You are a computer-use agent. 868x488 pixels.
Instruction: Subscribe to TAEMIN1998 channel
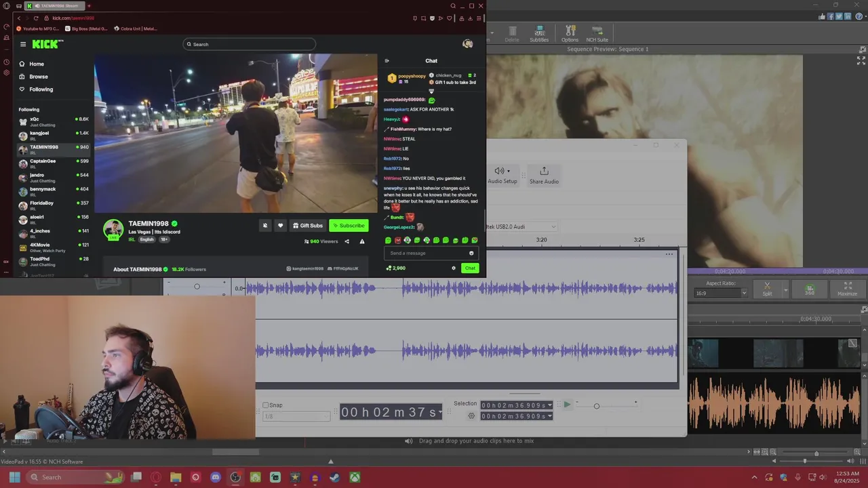tap(349, 226)
